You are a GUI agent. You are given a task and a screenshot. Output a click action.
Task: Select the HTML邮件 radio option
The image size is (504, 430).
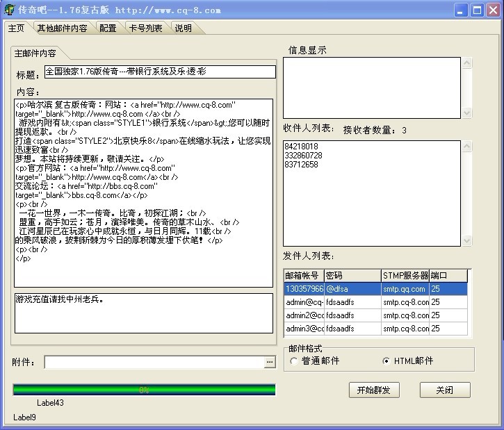[387, 361]
